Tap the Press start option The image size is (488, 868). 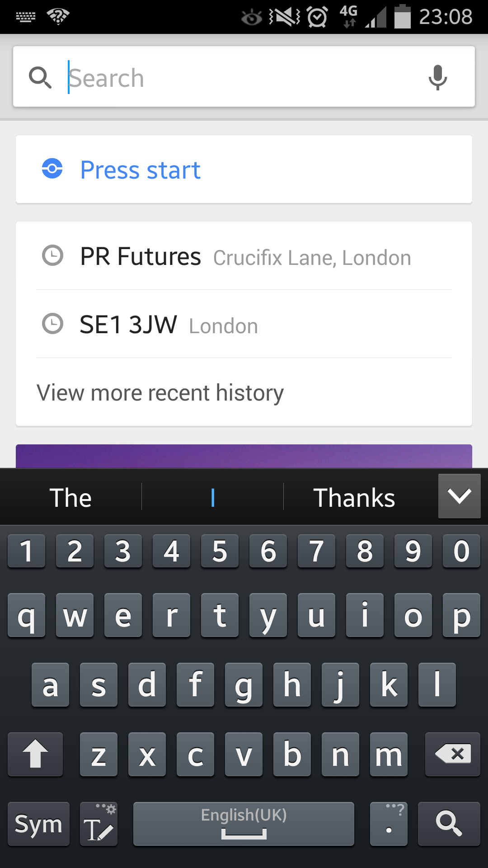(141, 170)
